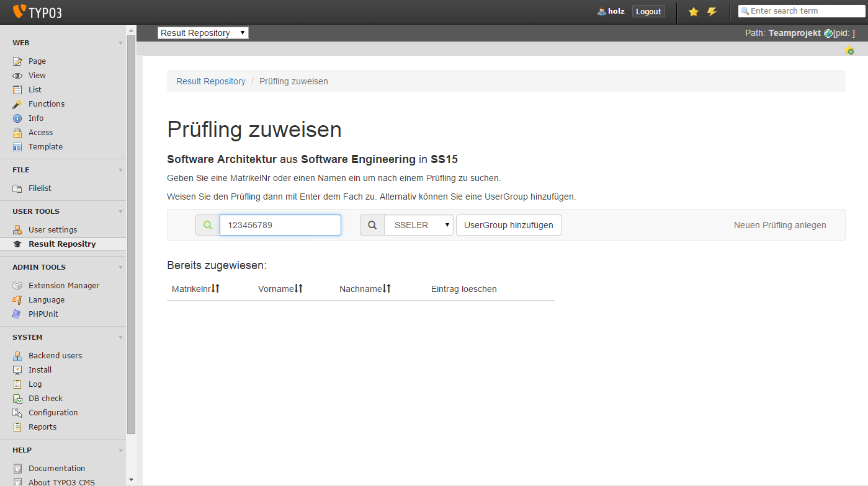
Task: Click the sidebar vertical scrollbar
Action: coord(131,236)
